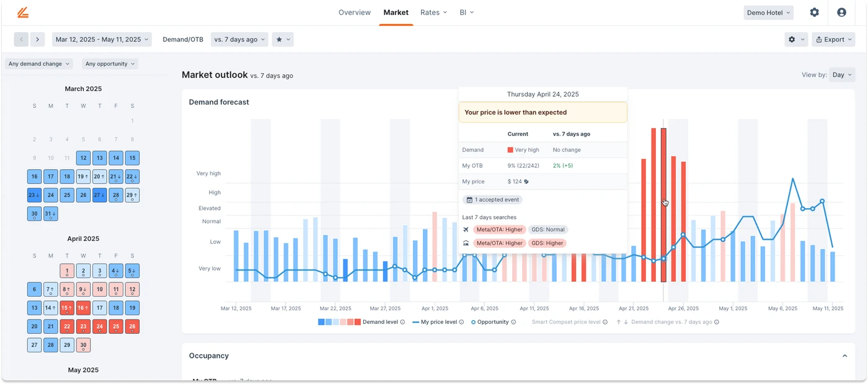Click the info icon next to Demand level legend

[402, 322]
